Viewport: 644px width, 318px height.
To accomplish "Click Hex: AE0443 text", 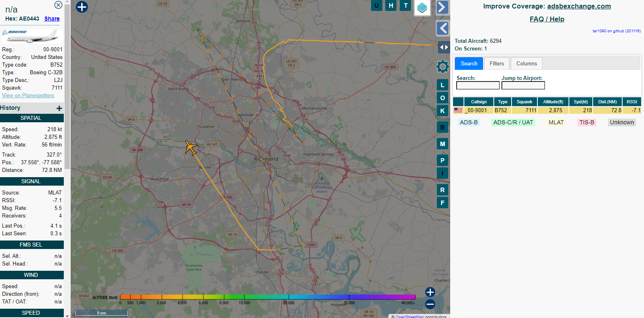I will pos(22,19).
